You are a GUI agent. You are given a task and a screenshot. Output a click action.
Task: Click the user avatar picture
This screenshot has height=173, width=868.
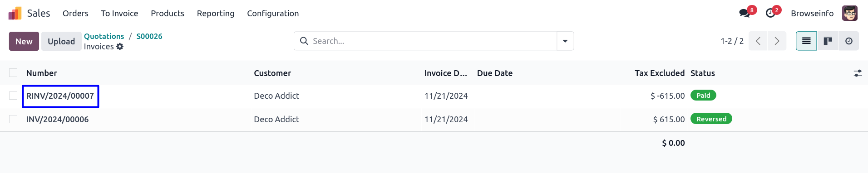(x=849, y=13)
